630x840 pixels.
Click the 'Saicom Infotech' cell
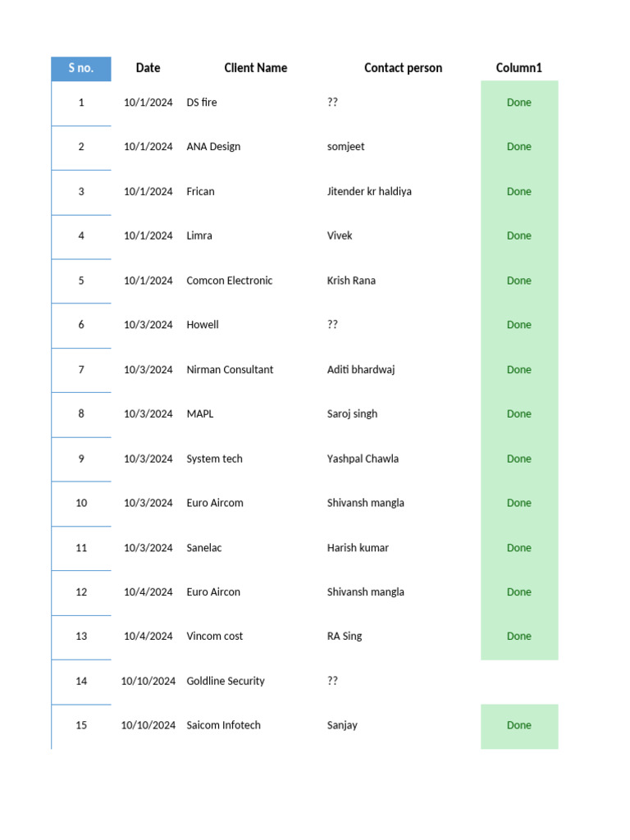pyautogui.click(x=223, y=725)
